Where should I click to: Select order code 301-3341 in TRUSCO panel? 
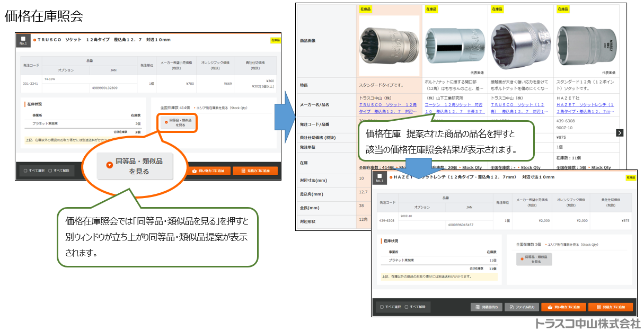[30, 84]
